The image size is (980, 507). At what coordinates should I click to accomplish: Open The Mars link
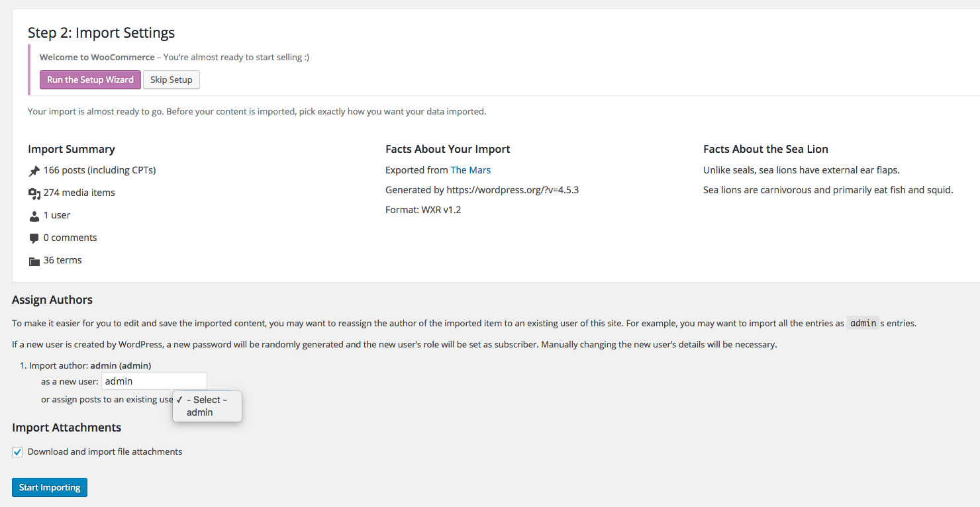[470, 170]
